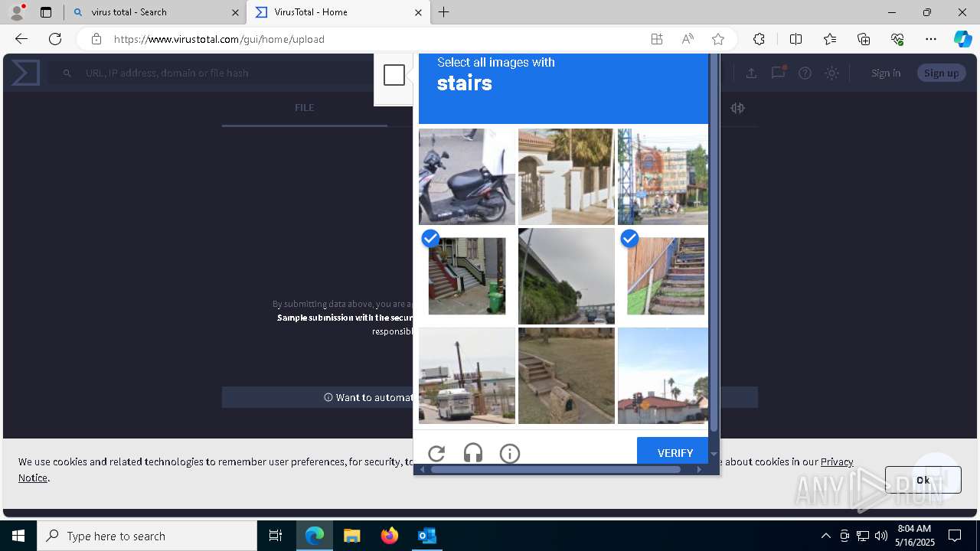Click the reCAPTCHA reload challenge icon
980x551 pixels.
436,453
